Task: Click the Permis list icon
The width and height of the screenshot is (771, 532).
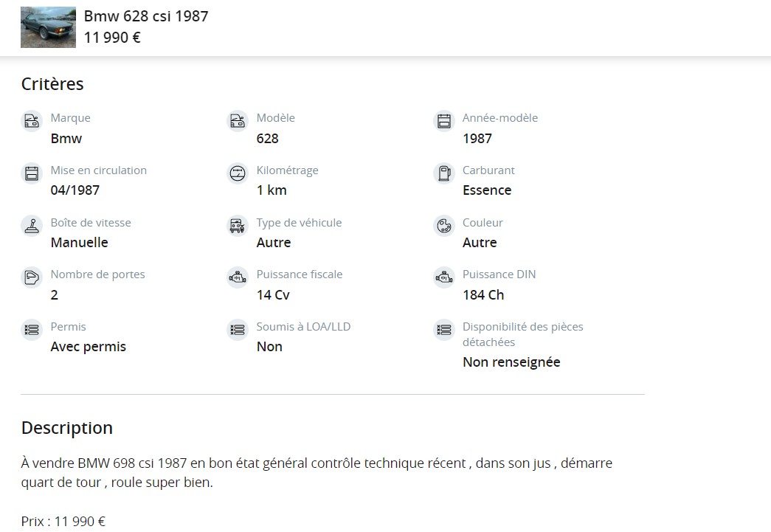Action: 32,330
